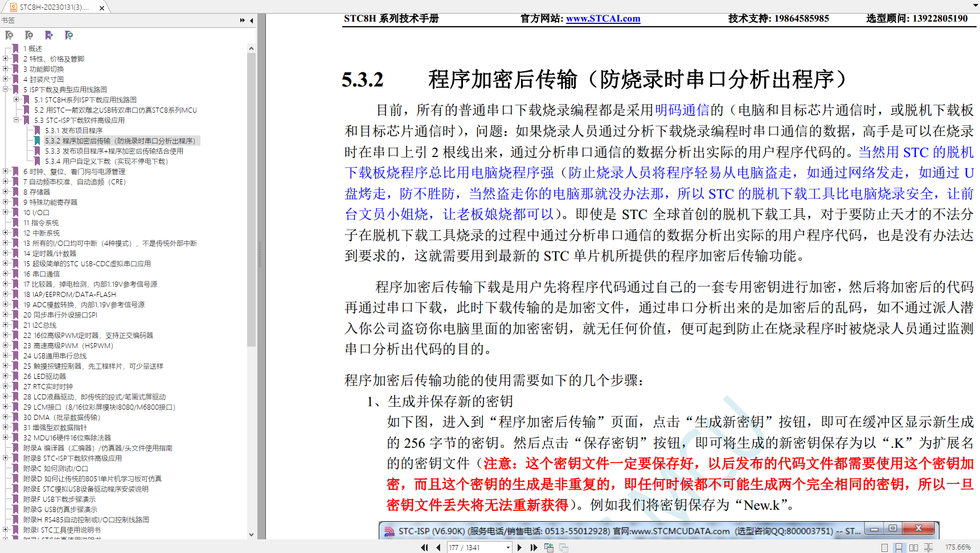This screenshot has width=980, height=553.
Task: Open bookmark '26 LED驱动器'
Action: pos(44,376)
